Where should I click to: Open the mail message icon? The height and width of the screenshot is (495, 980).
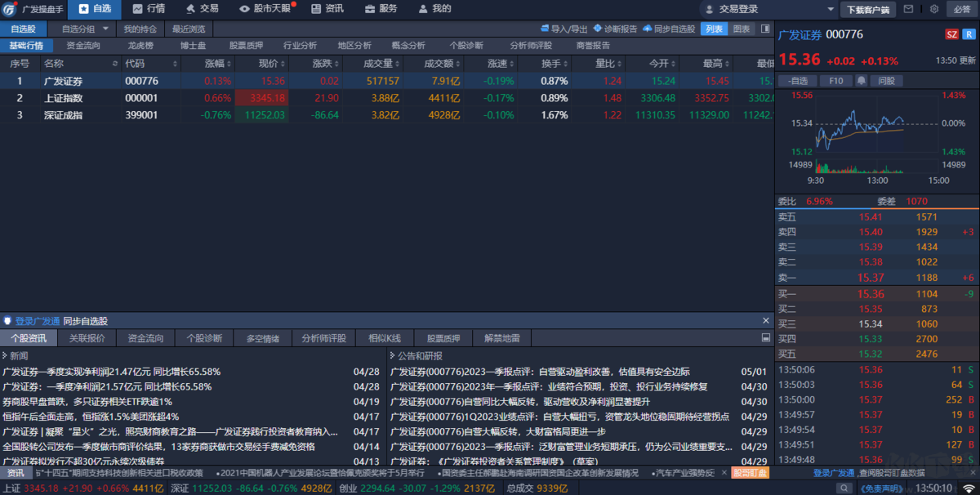pyautogui.click(x=909, y=9)
